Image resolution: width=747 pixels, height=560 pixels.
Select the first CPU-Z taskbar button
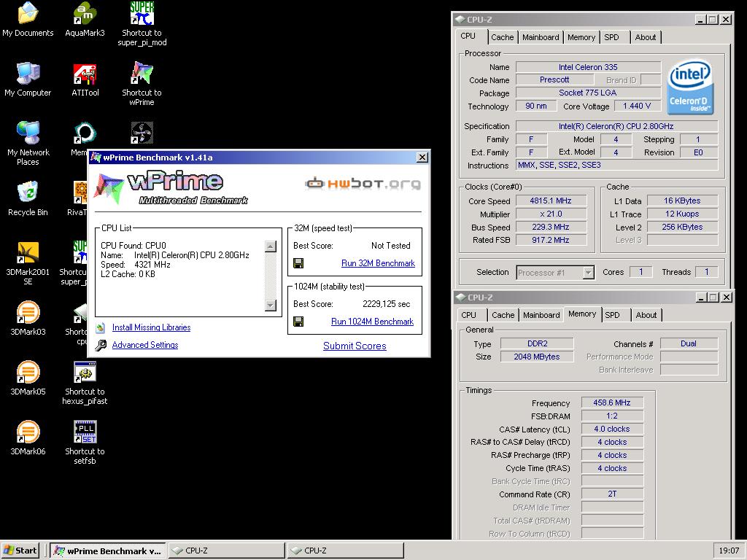click(227, 551)
